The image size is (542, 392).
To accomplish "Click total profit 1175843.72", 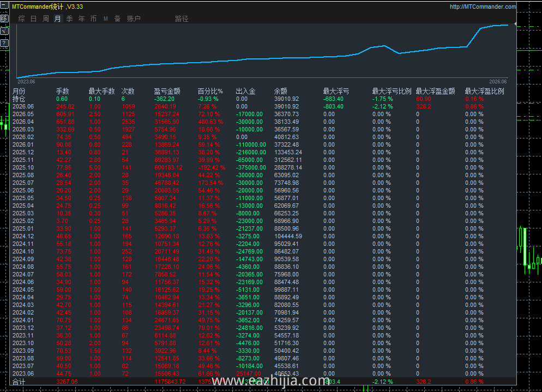I will pyautogui.click(x=170, y=382).
